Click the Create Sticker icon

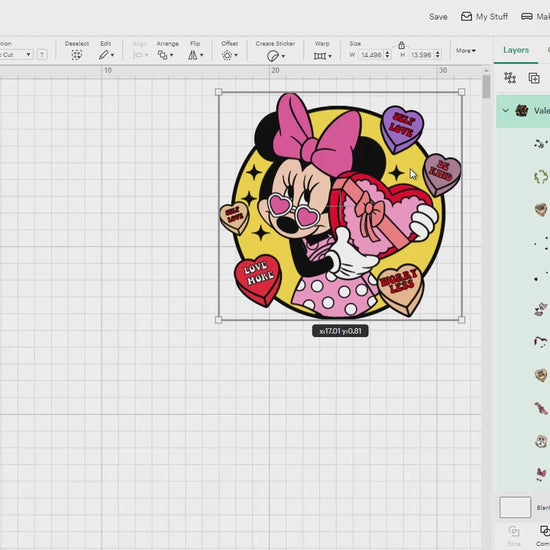[x=273, y=56]
